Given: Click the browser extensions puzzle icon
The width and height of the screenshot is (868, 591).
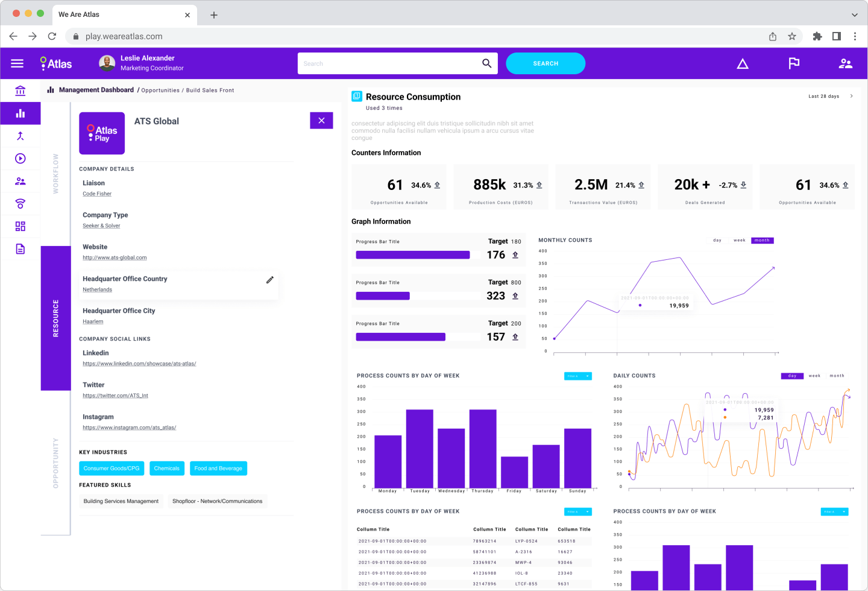Looking at the screenshot, I should (817, 36).
